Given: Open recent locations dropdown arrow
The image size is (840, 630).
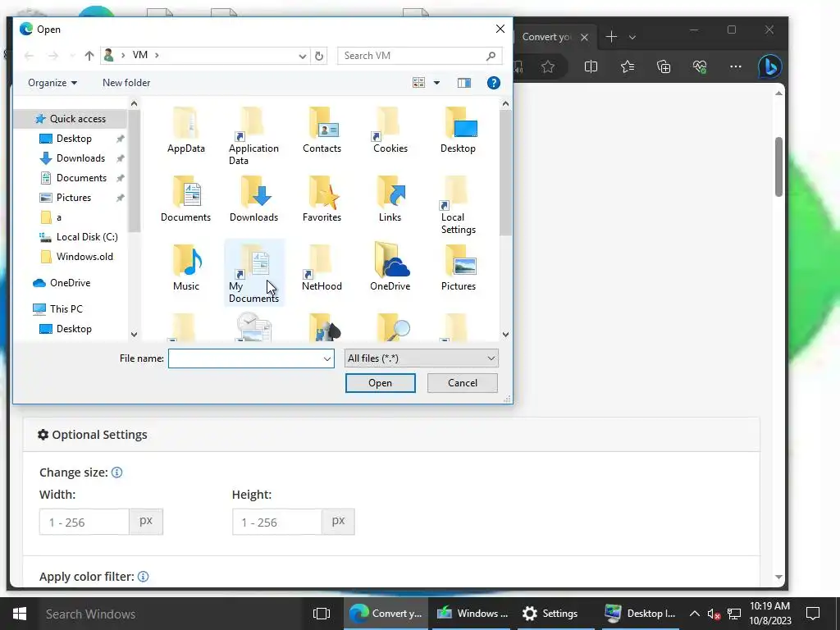Looking at the screenshot, I should 72,56.
